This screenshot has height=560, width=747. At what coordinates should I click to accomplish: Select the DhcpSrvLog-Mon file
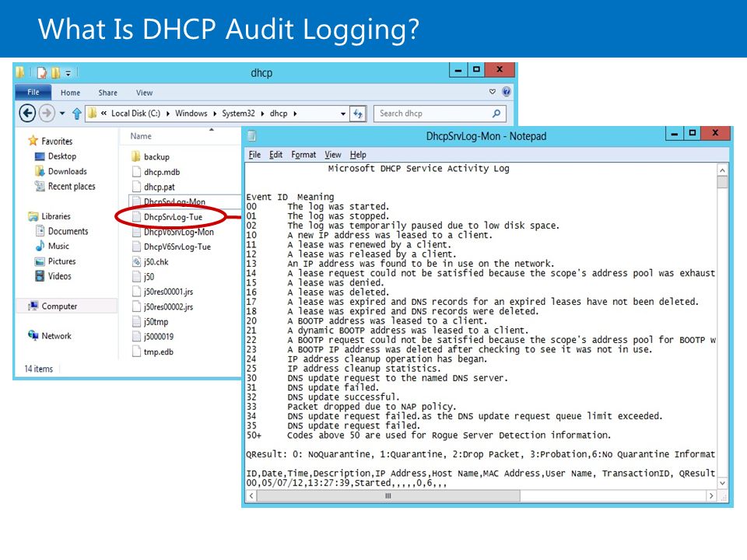tap(174, 201)
